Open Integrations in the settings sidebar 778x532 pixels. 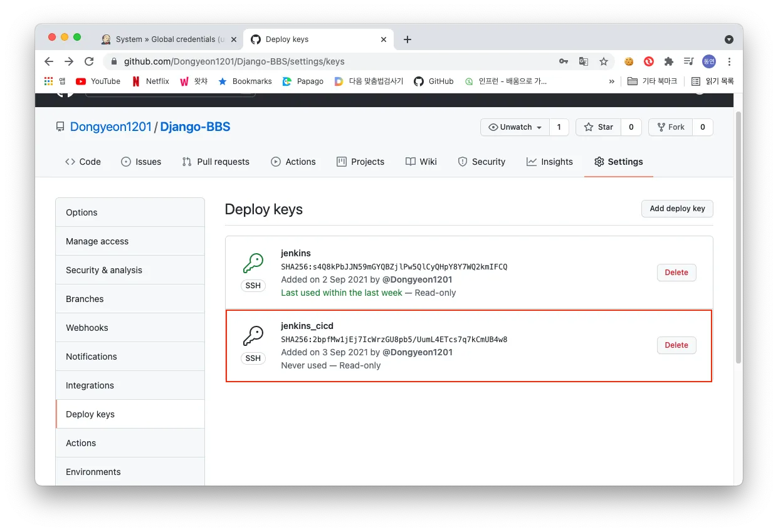coord(130,385)
